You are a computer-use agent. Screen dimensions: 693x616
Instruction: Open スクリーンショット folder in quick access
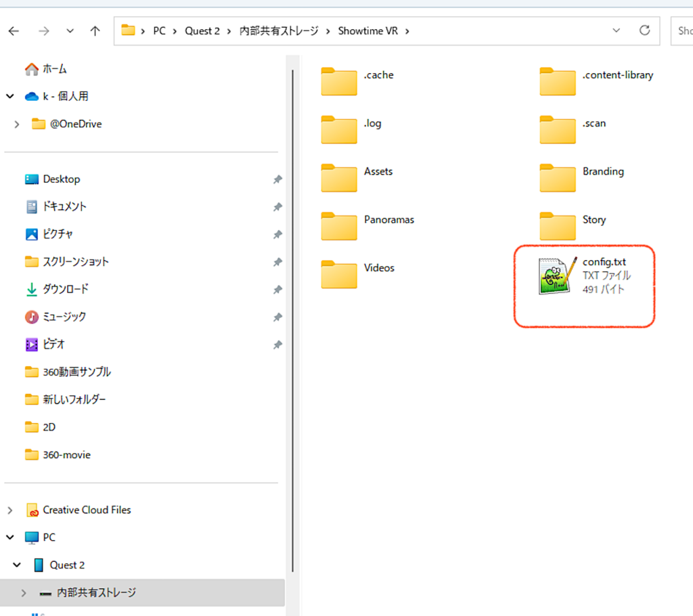pos(67,262)
